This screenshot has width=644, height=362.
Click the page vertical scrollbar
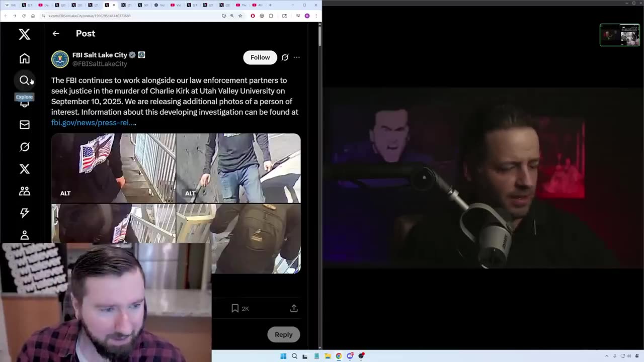320,35
